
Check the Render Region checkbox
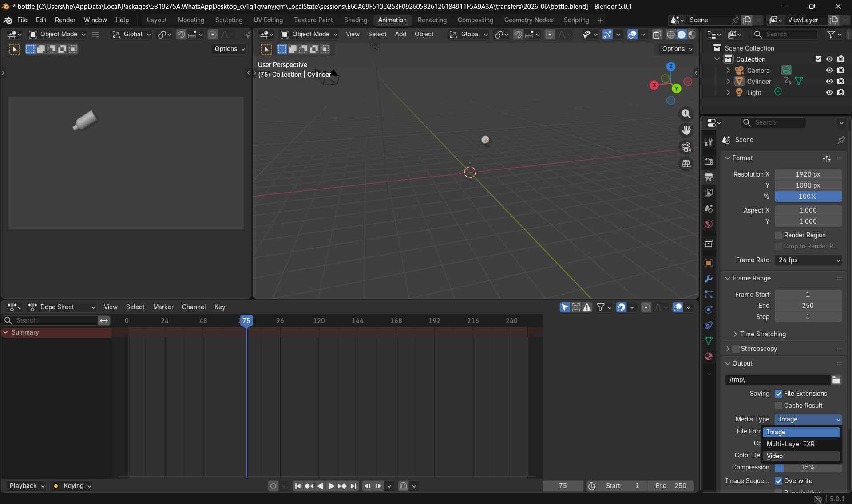pos(778,235)
